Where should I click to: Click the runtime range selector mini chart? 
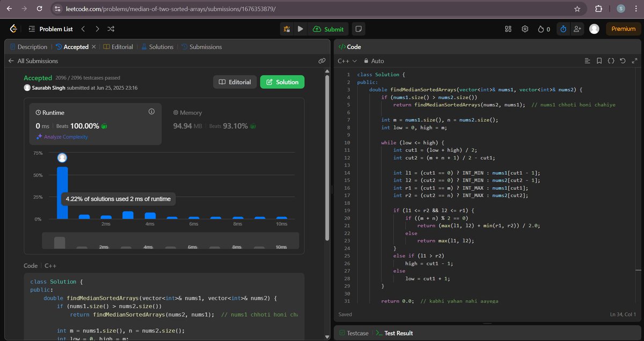tap(171, 240)
